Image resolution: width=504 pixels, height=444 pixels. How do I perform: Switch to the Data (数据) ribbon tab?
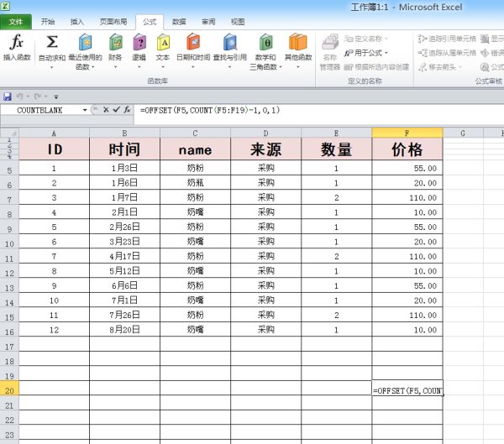click(179, 22)
